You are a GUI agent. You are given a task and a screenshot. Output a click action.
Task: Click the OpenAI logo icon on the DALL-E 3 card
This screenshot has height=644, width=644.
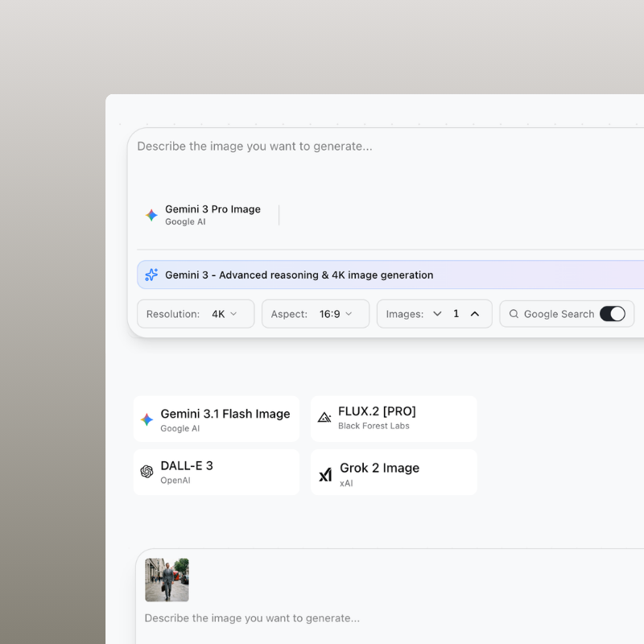coord(147,472)
